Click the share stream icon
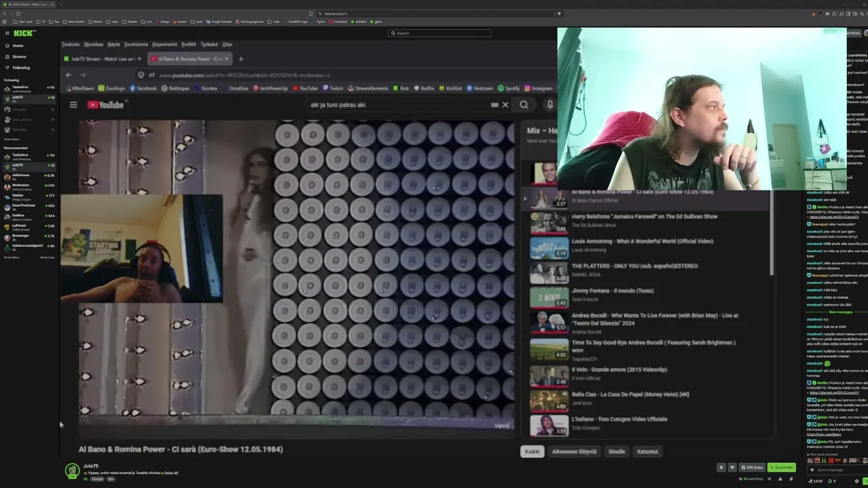Viewport: 868px width, 488px height. [x=769, y=479]
